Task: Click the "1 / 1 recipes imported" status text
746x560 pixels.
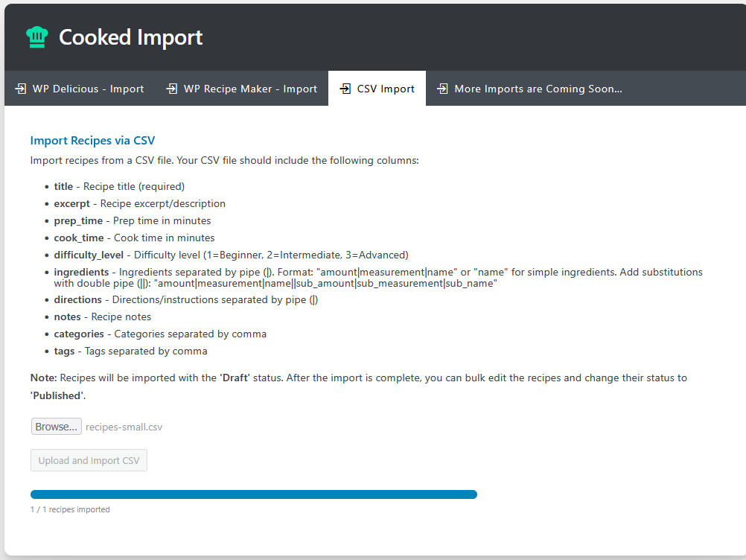Action: click(70, 510)
